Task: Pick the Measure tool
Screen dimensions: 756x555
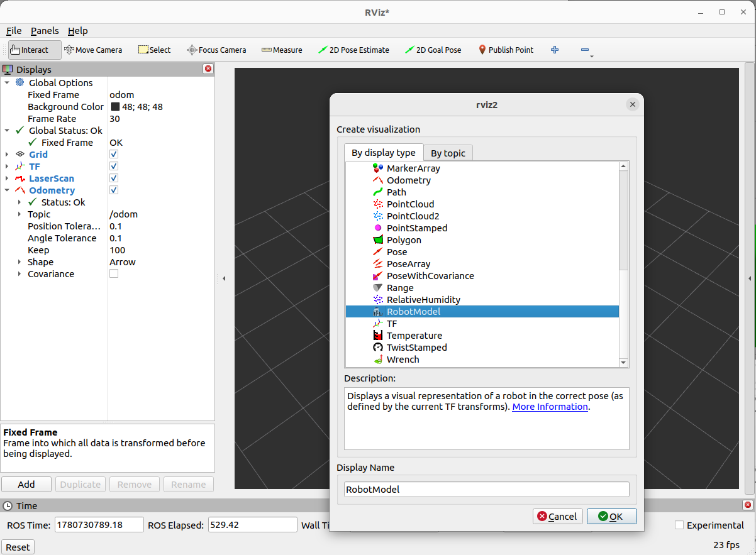Action: coord(282,50)
